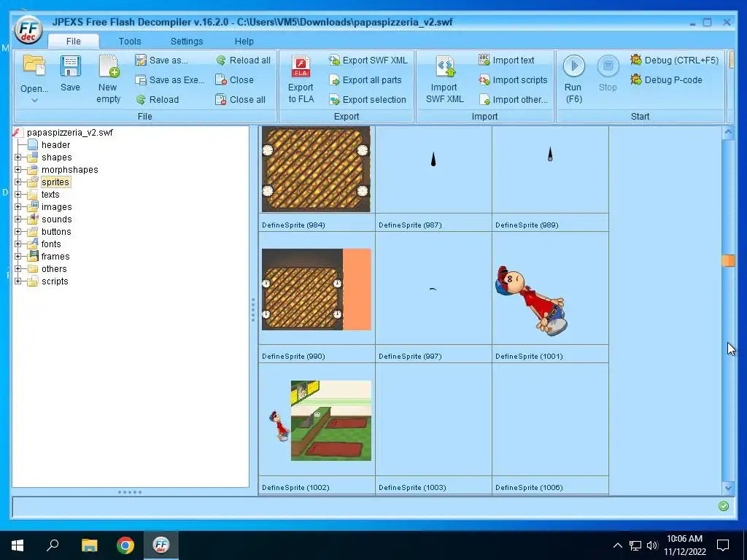Click the volume icon in system tray
This screenshot has height=560, width=747.
tap(651, 545)
